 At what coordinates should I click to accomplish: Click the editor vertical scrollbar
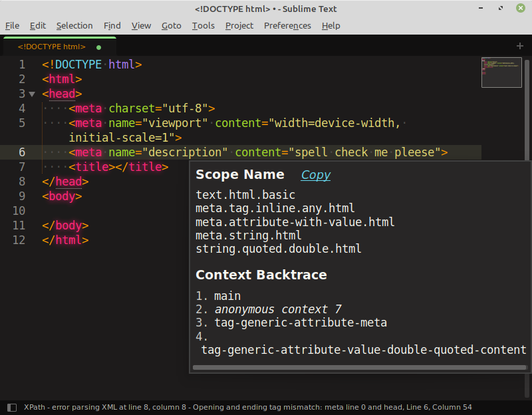pyautogui.click(x=527, y=108)
